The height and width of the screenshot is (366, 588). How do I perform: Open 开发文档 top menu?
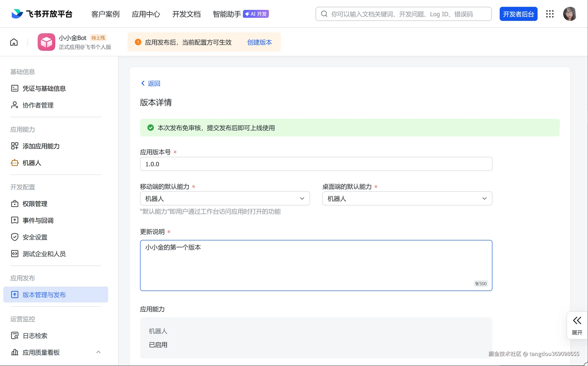tap(186, 14)
